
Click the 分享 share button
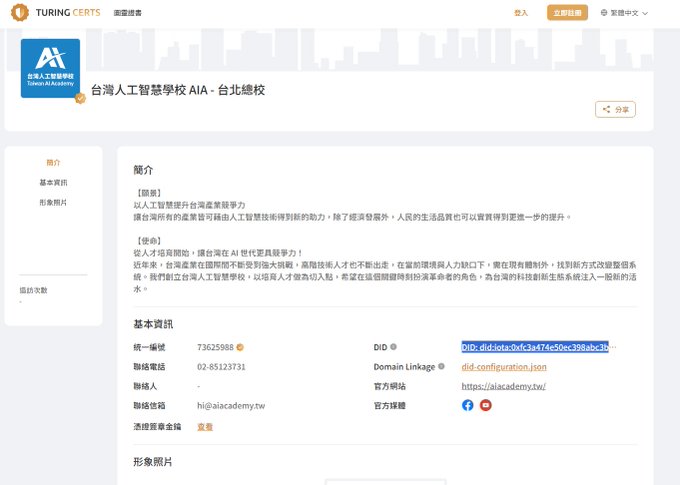[615, 109]
